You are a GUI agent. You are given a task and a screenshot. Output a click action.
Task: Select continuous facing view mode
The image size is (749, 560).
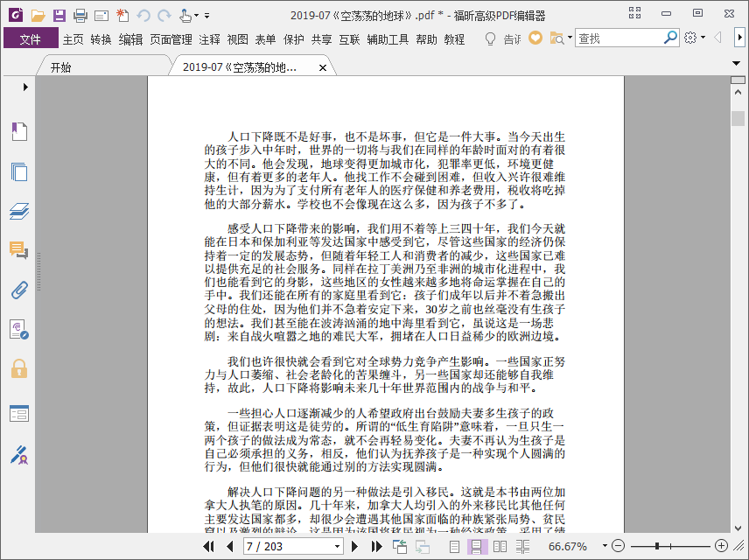pyautogui.click(x=522, y=547)
